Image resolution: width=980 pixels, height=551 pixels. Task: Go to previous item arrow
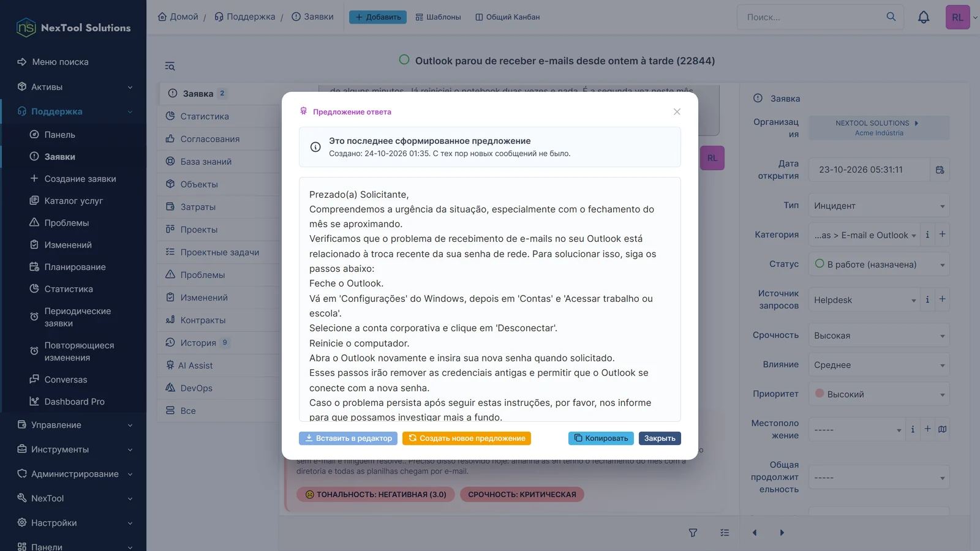click(x=755, y=533)
